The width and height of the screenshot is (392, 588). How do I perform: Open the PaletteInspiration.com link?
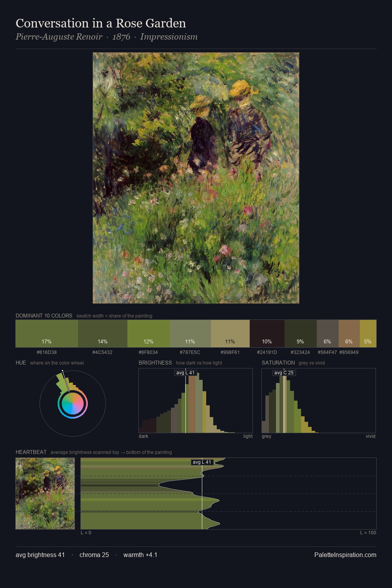click(x=345, y=555)
